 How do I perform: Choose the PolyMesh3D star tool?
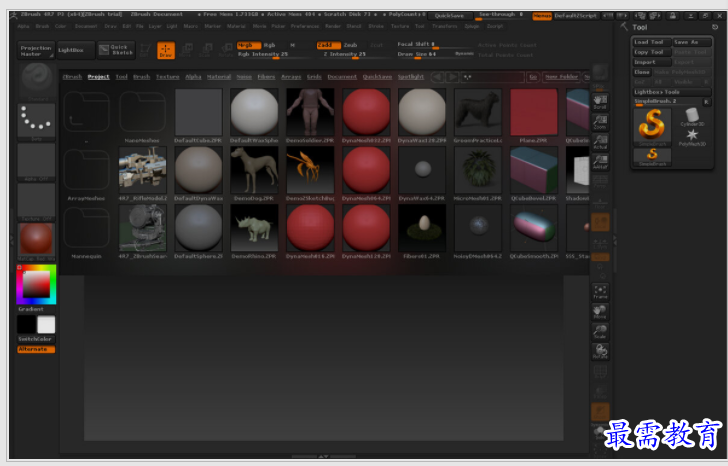click(x=692, y=136)
